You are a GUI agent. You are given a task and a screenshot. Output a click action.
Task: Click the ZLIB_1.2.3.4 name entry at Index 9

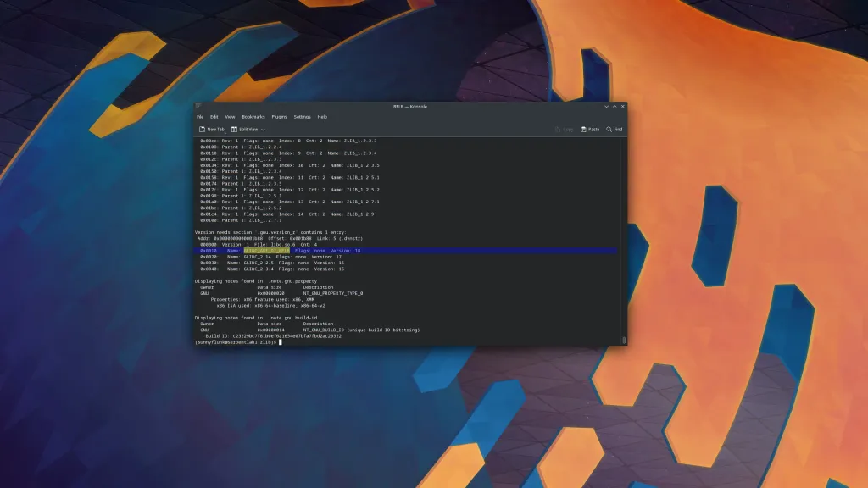pyautogui.click(x=360, y=153)
